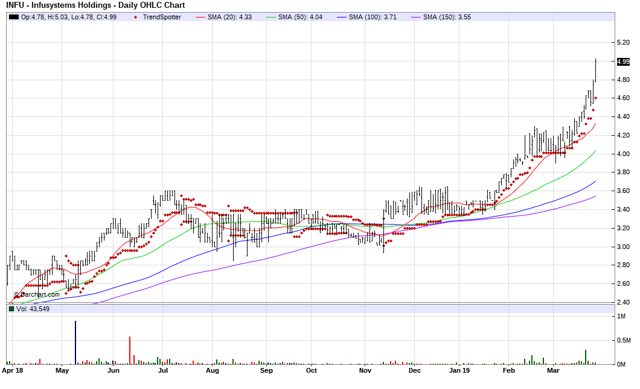Click the Jan 19 date label
Image resolution: width=640 pixels, height=389 pixels.
[459, 371]
